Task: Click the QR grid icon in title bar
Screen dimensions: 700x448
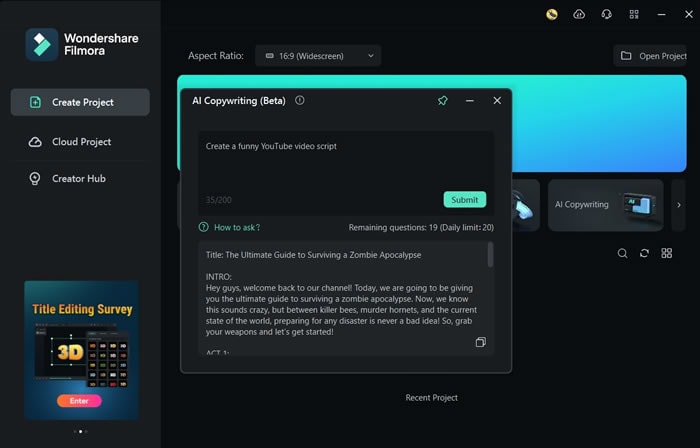Action: point(634,15)
